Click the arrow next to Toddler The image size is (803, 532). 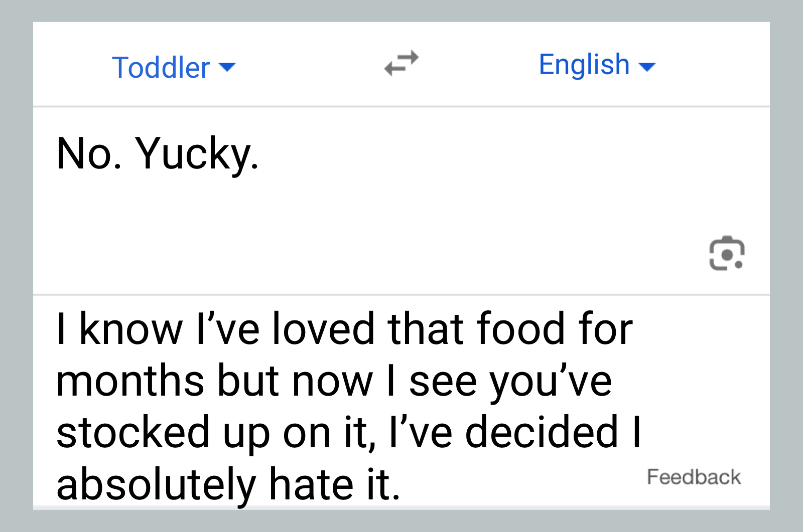pos(227,67)
